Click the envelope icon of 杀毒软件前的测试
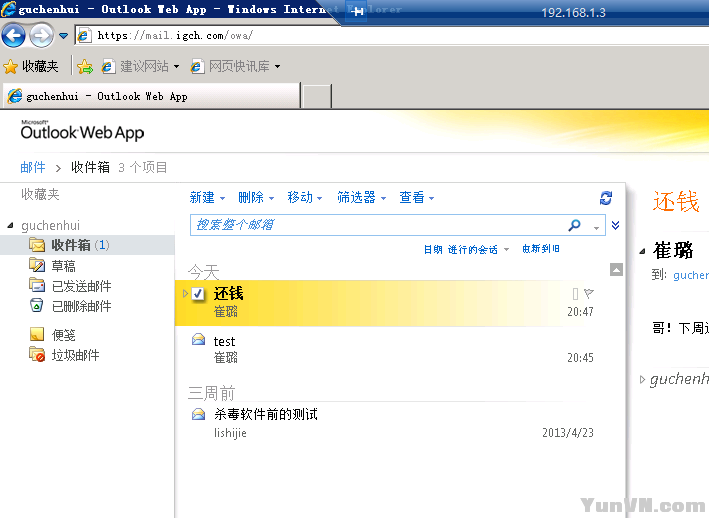Viewport: 709px width, 518px height. click(198, 414)
